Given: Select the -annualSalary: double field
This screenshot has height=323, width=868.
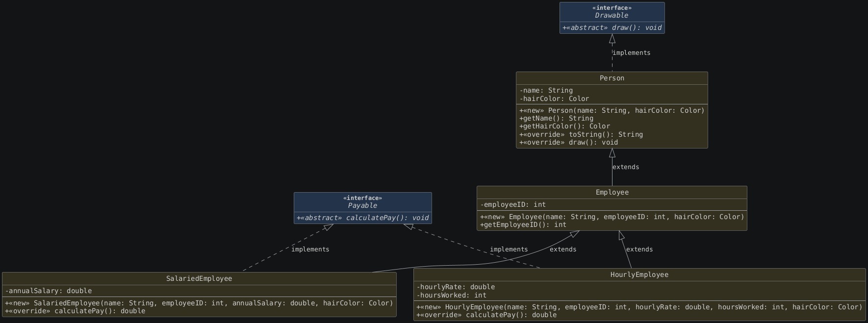Looking at the screenshot, I should click(49, 291).
